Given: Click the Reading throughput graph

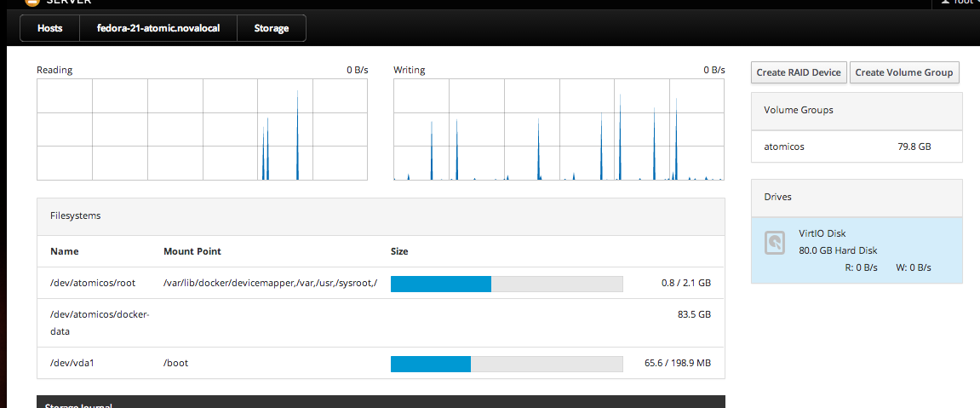Looking at the screenshot, I should tap(202, 129).
